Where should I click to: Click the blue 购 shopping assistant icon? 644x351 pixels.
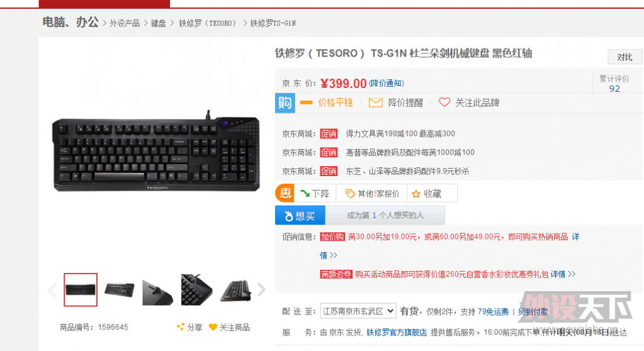coord(285,103)
